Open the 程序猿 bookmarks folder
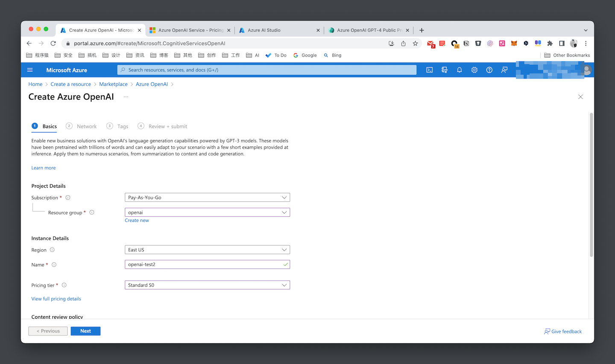The width and height of the screenshot is (615, 364). [x=38, y=55]
